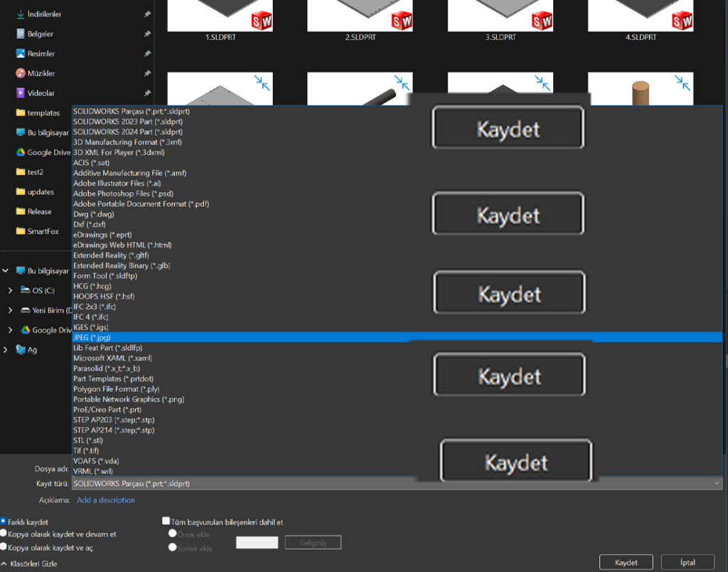This screenshot has height=572, width=728.
Task: Choose 'JPEG (*.jpg)' from the file type list
Action: click(x=92, y=337)
